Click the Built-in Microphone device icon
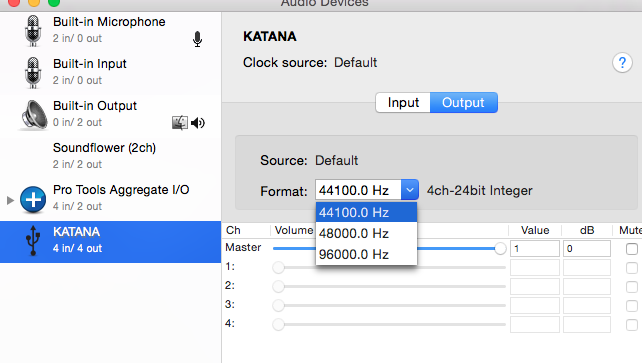Screen dimensions: 642x363 pos(33,31)
